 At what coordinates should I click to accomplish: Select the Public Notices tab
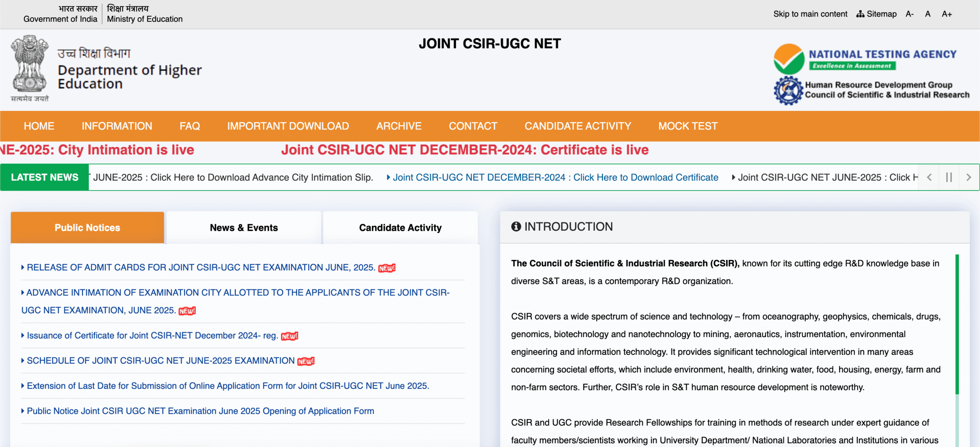[87, 228]
